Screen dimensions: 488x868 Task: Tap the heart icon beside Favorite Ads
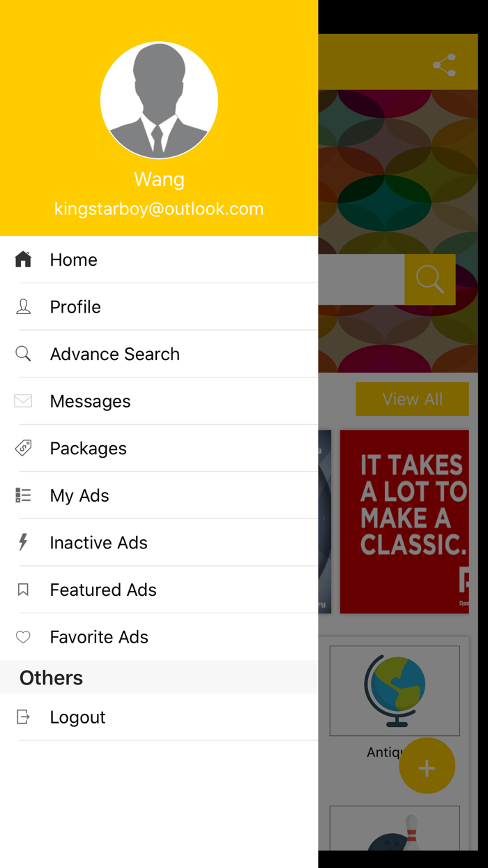[23, 637]
